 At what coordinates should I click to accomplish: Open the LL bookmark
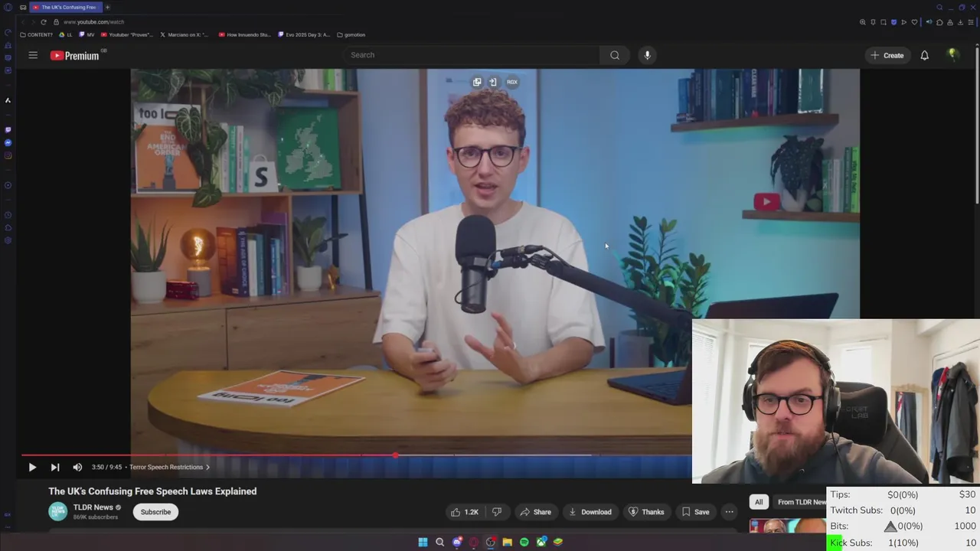[67, 34]
